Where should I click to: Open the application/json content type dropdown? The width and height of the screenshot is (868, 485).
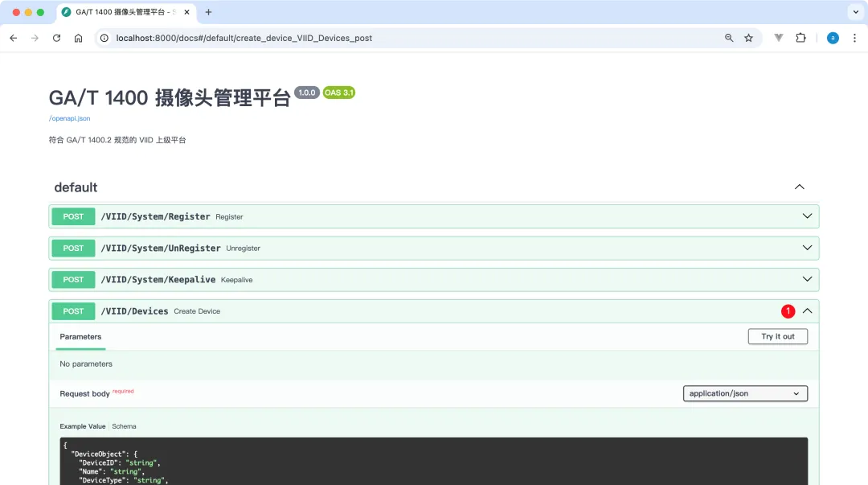[x=745, y=393]
